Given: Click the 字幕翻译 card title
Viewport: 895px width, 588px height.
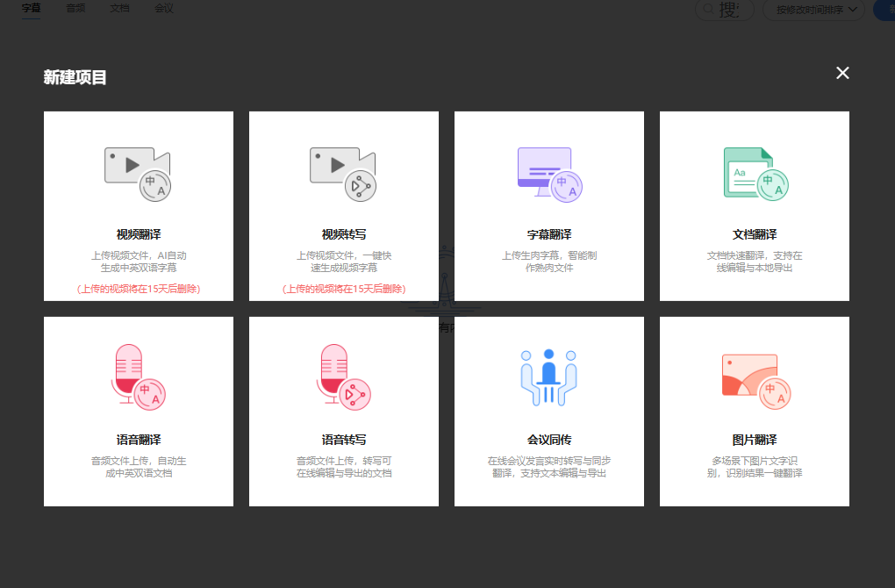Looking at the screenshot, I should pyautogui.click(x=549, y=234).
